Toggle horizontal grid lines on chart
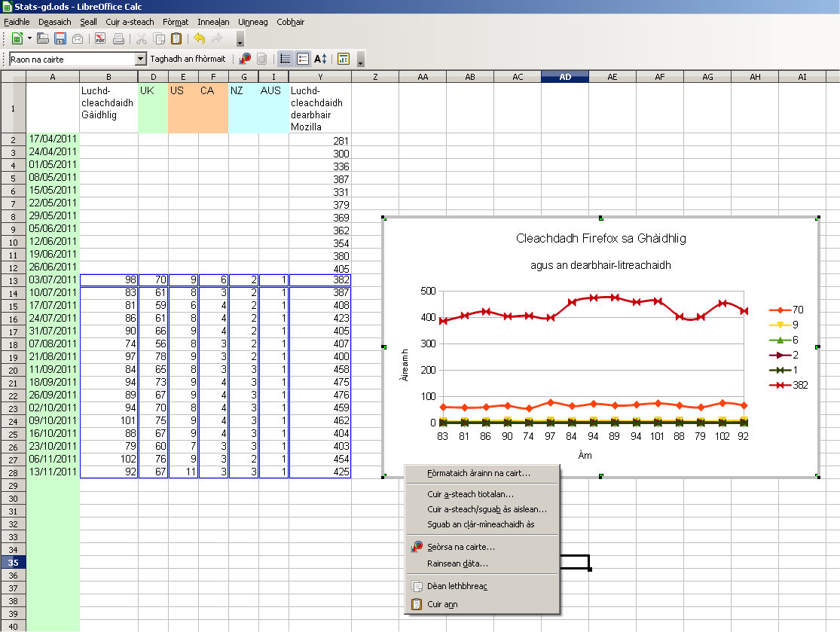 click(286, 59)
